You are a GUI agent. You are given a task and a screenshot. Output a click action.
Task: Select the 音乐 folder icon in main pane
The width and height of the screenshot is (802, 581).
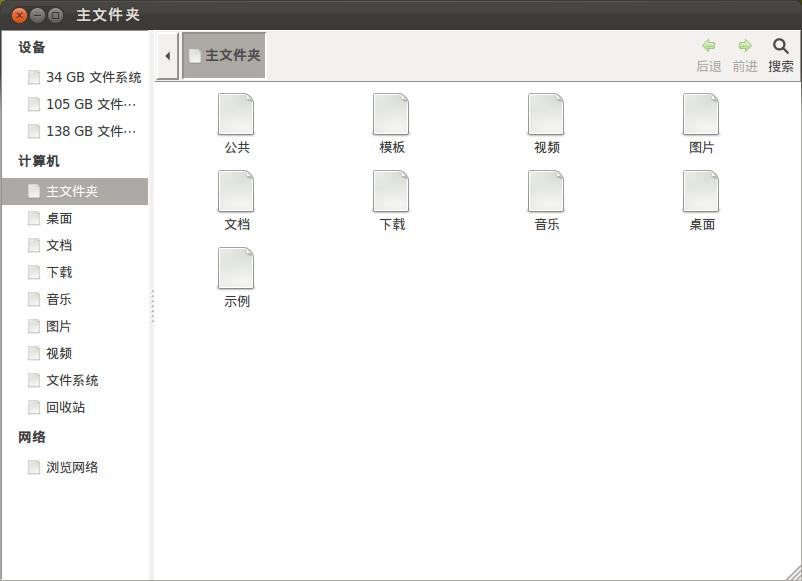tap(546, 191)
